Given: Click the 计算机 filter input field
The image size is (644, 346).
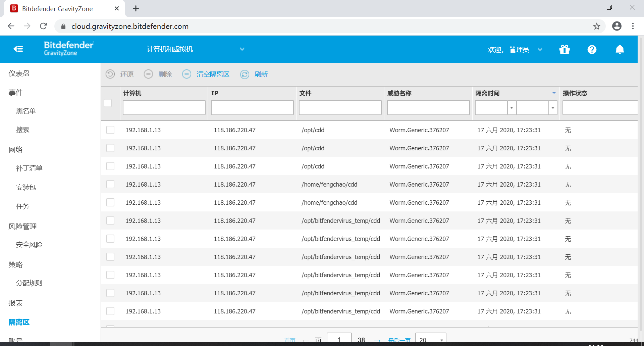Looking at the screenshot, I should [x=164, y=108].
